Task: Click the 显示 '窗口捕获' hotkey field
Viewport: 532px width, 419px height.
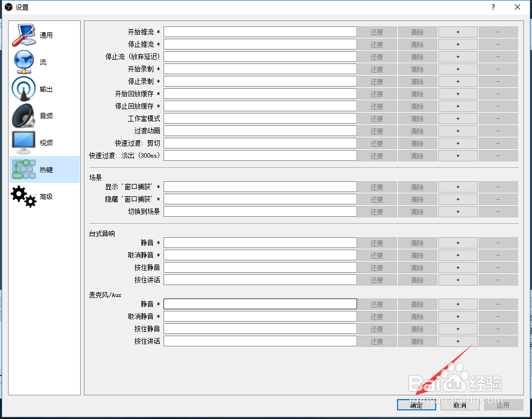Action: [x=260, y=187]
